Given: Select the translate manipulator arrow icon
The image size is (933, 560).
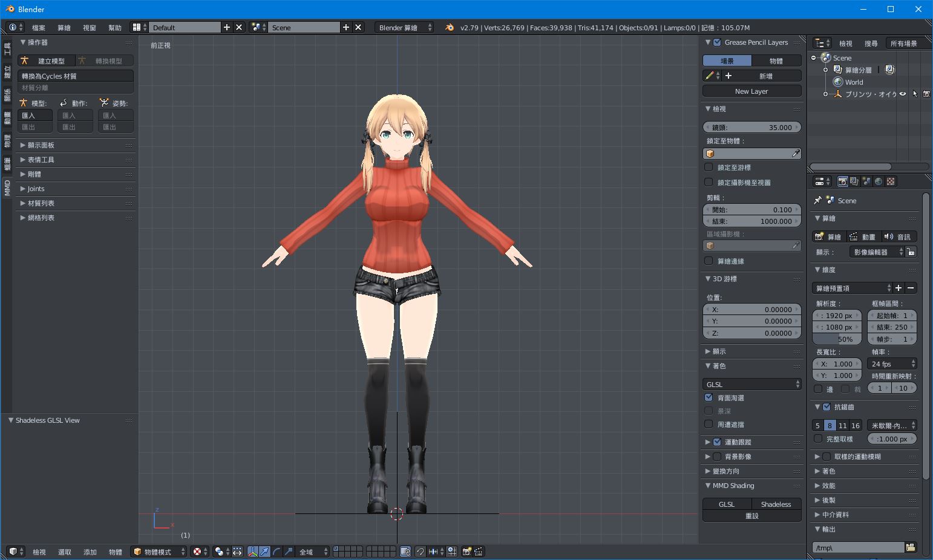Looking at the screenshot, I should point(264,552).
